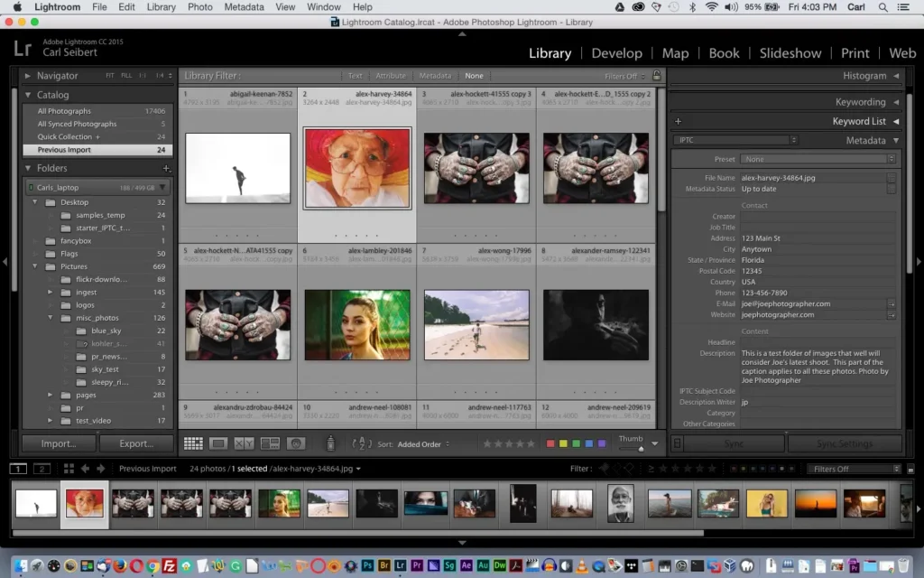Open People view face icon
Screen dimensions: 924x578
[296, 443]
